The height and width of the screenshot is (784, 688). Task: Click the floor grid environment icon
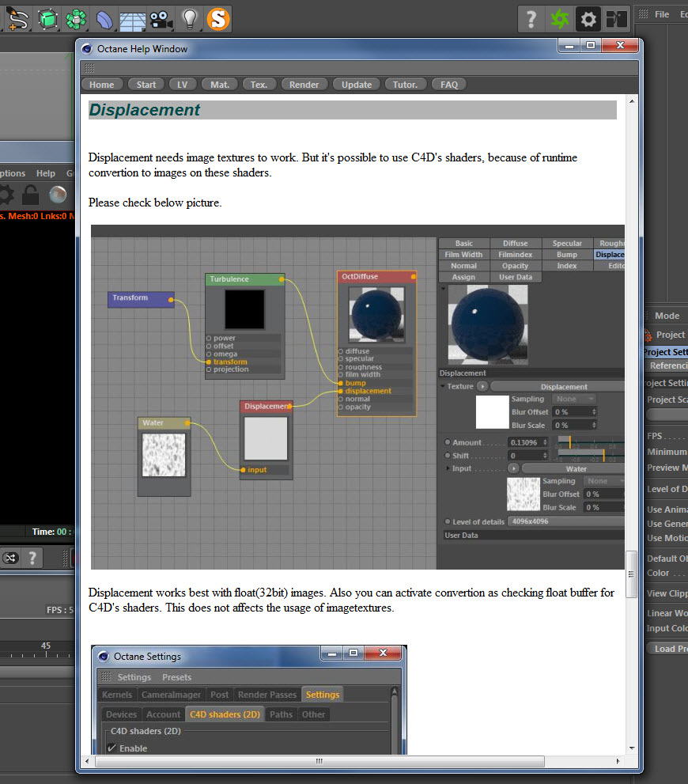point(132,21)
